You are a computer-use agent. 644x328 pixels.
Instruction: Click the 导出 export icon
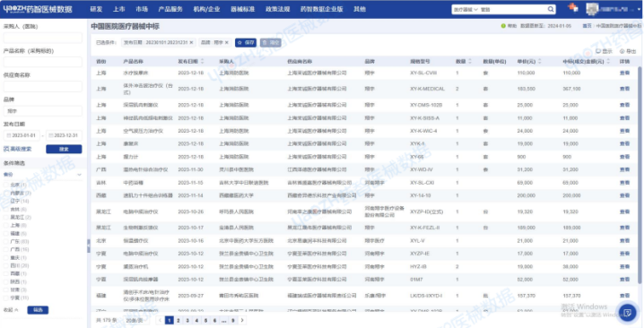[x=622, y=51]
